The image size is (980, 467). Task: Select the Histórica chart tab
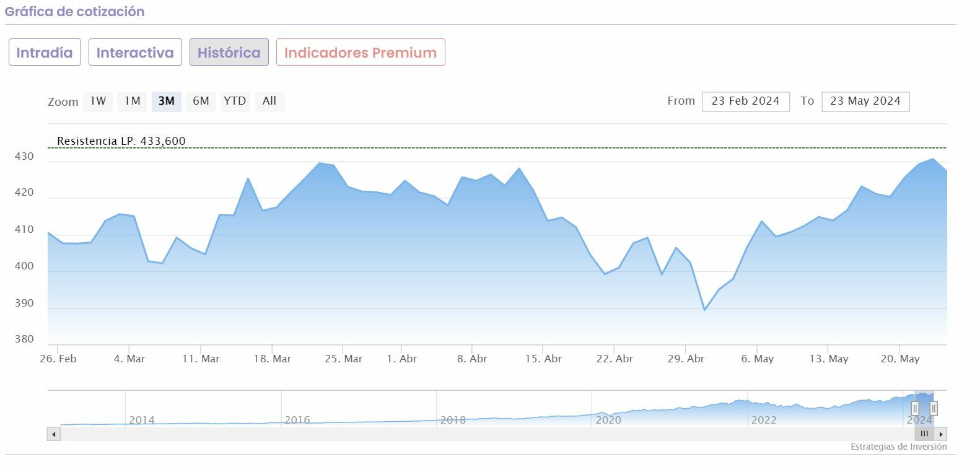click(229, 53)
